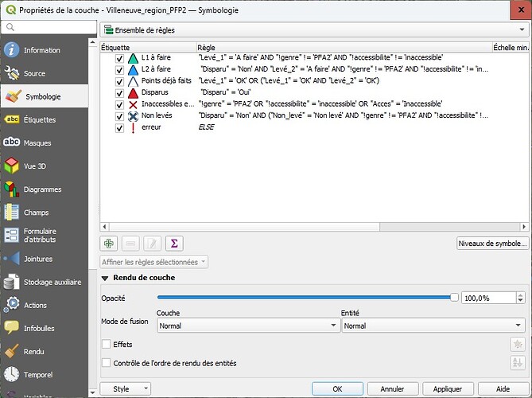
Task: Click the blue triangle symbol for L2 à faire
Action: [x=133, y=70]
